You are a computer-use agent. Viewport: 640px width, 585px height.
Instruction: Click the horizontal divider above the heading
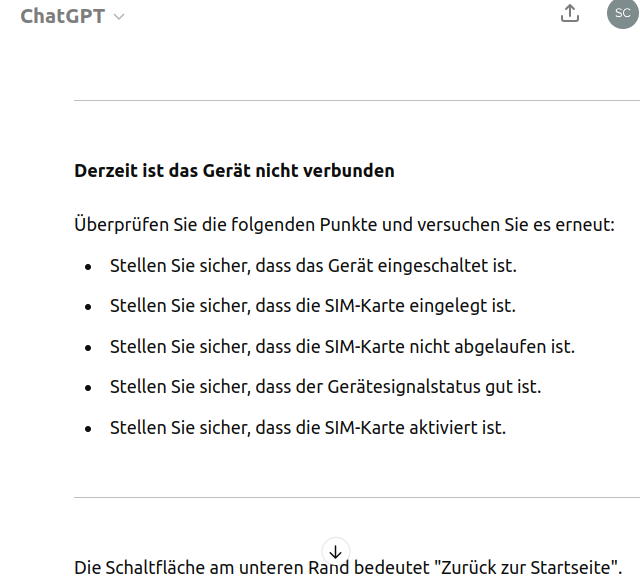point(356,100)
